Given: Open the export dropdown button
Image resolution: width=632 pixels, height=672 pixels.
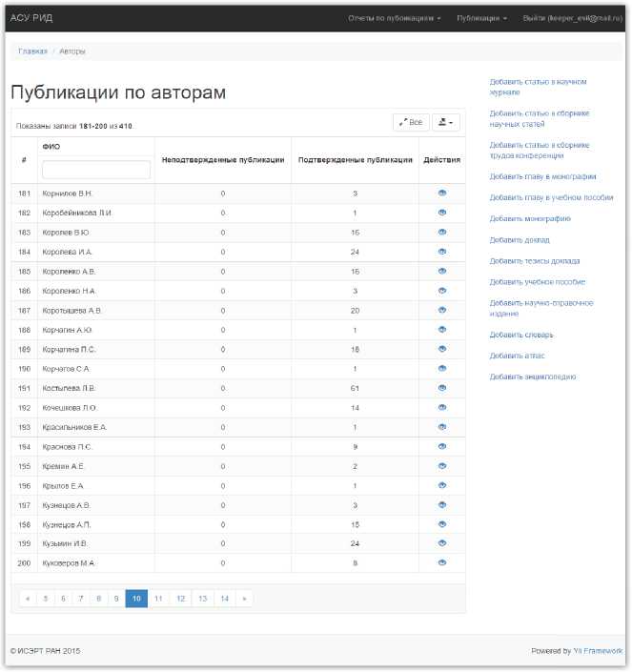Looking at the screenshot, I should (x=445, y=122).
